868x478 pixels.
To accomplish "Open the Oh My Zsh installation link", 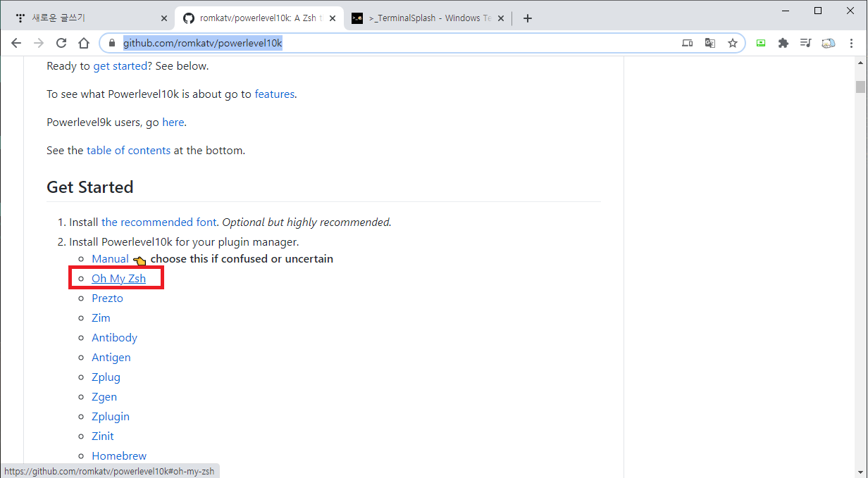I will [118, 279].
